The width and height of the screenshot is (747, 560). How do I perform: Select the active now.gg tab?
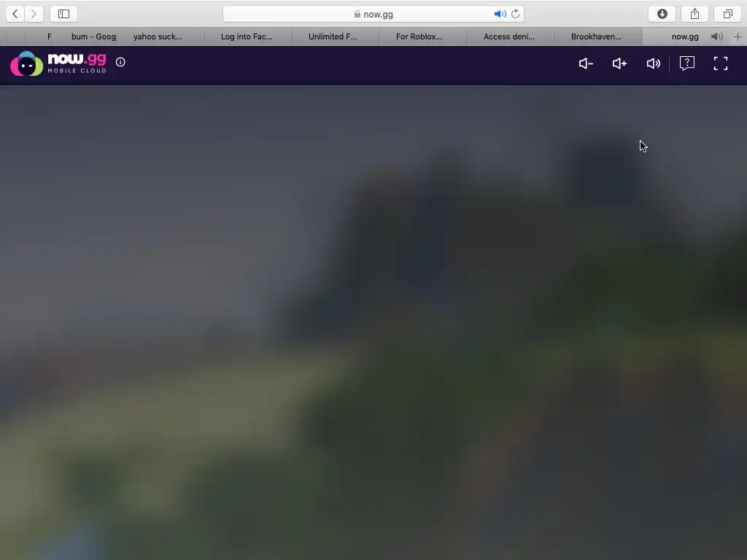tap(685, 36)
